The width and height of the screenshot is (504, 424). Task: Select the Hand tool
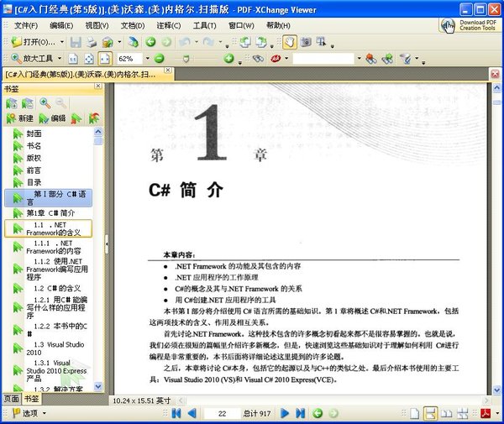[x=290, y=42]
